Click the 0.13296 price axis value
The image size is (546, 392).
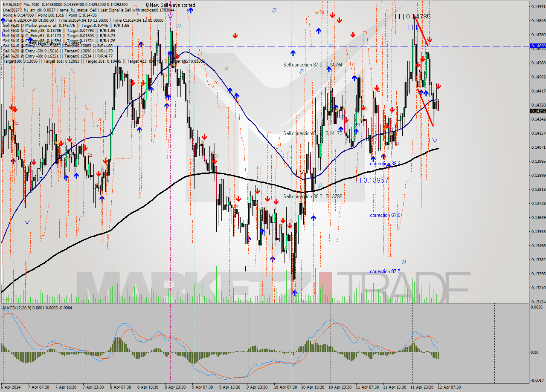click(538, 274)
